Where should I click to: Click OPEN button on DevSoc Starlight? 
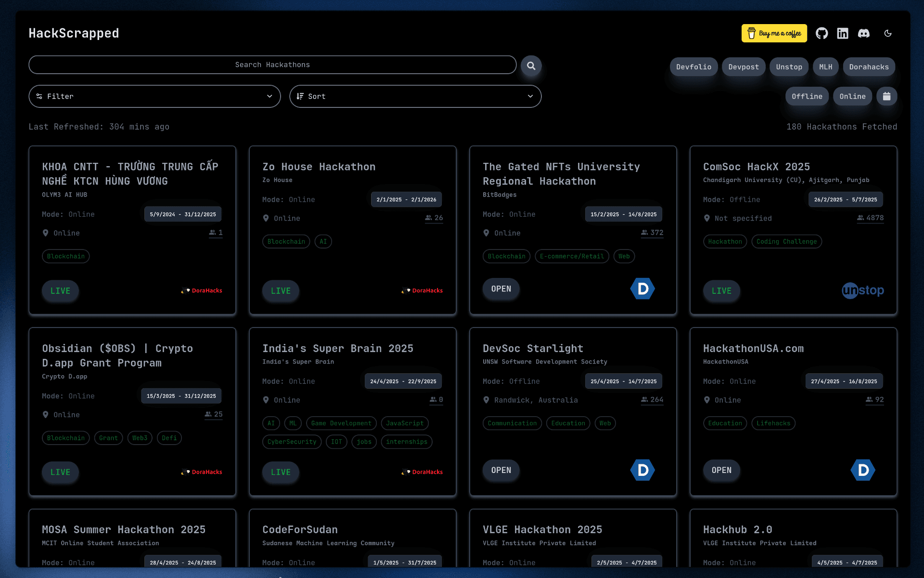point(501,470)
